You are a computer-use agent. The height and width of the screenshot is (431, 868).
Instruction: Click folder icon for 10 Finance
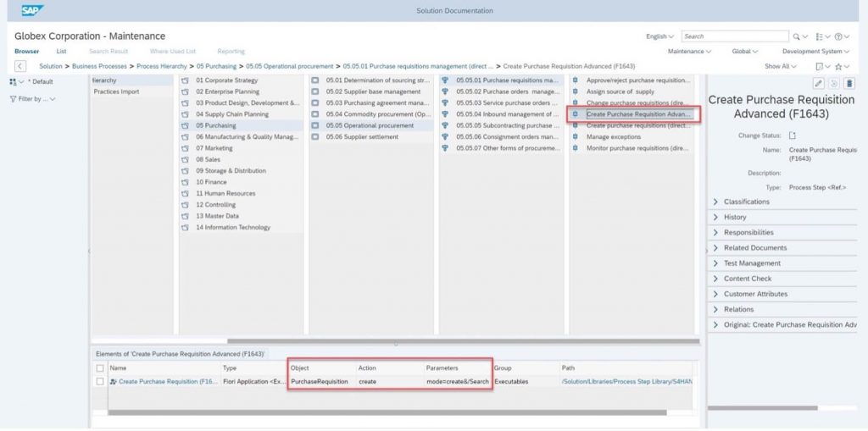(x=185, y=182)
